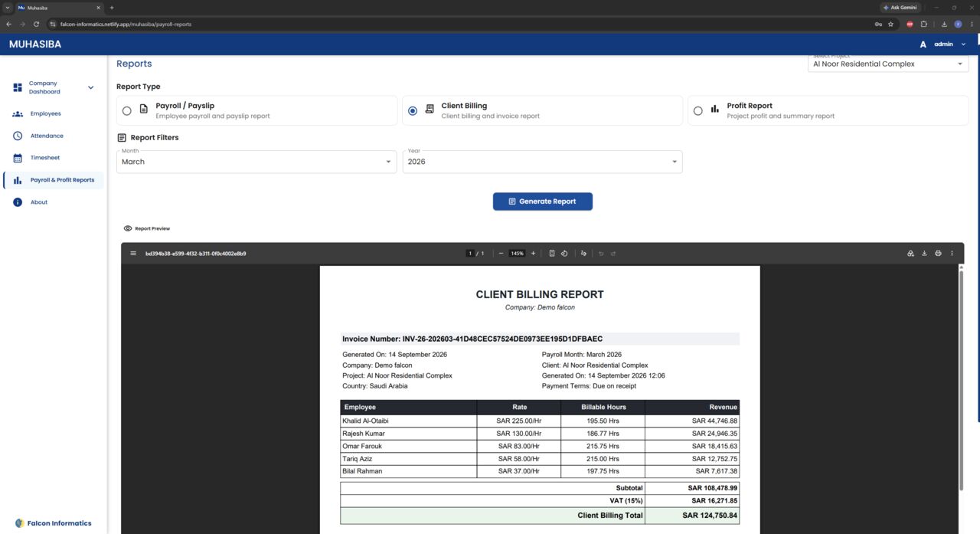Reload the browser page
This screenshot has height=534, width=980.
pos(36,24)
